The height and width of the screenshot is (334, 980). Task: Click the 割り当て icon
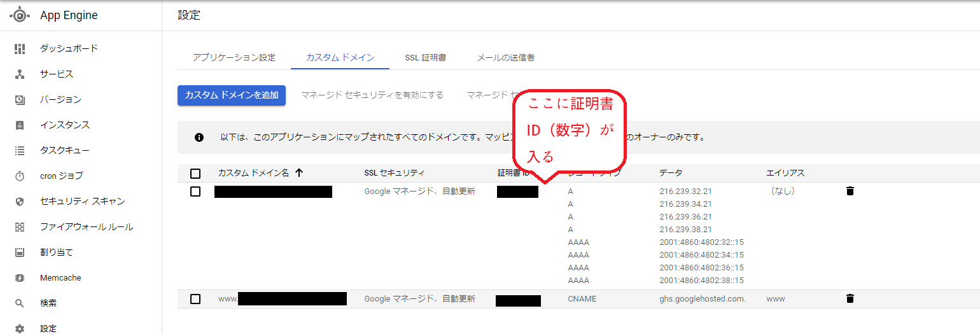coord(20,252)
